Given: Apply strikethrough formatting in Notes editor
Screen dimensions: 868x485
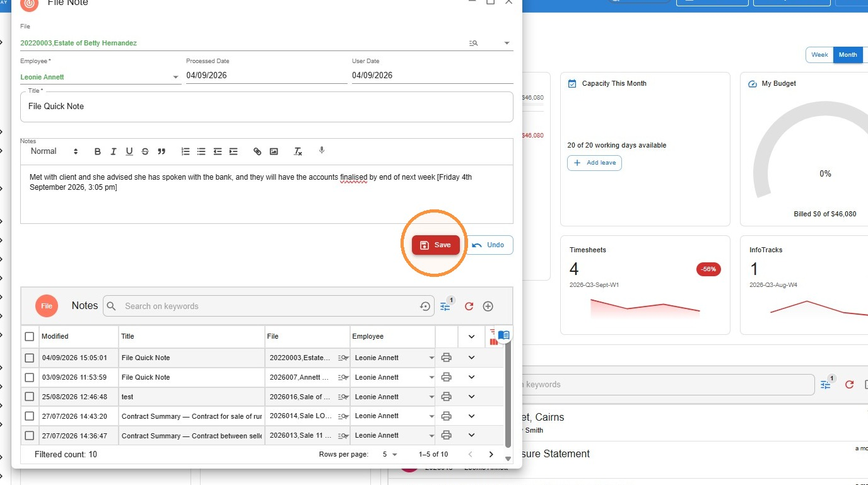Looking at the screenshot, I should 145,151.
